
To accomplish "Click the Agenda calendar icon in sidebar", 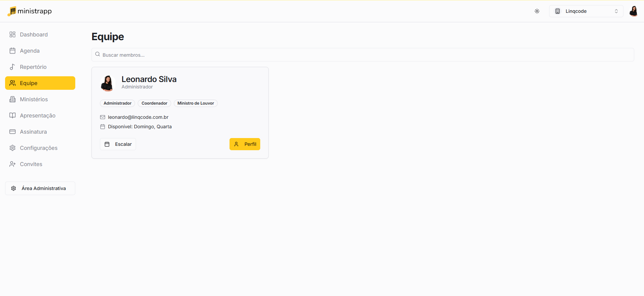I will [x=12, y=51].
